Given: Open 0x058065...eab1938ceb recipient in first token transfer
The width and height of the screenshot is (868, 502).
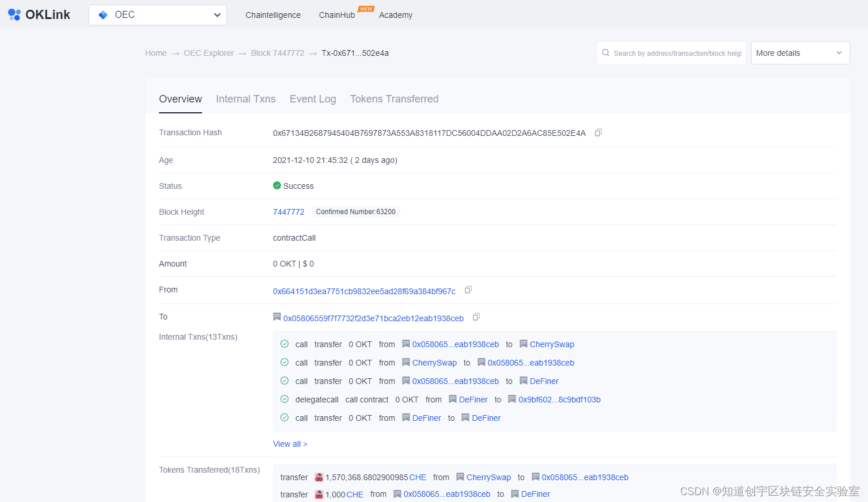Looking at the screenshot, I should (x=585, y=477).
